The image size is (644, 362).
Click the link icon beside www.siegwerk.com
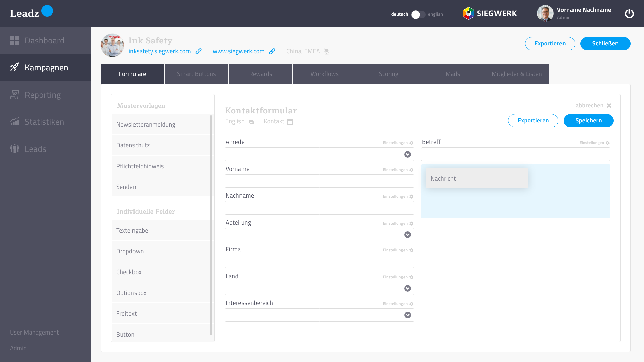pyautogui.click(x=272, y=51)
